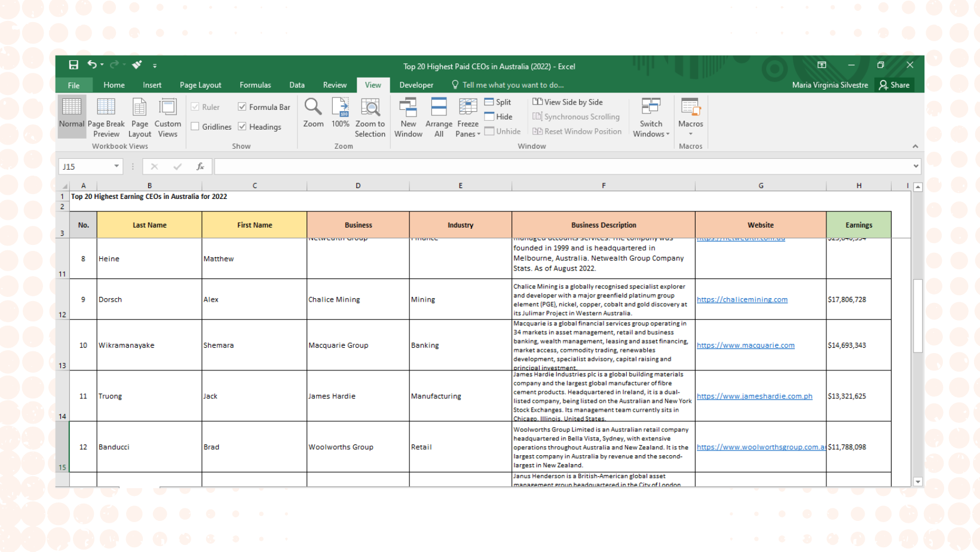Click Arrange All windows
The image size is (980, 552).
439,118
